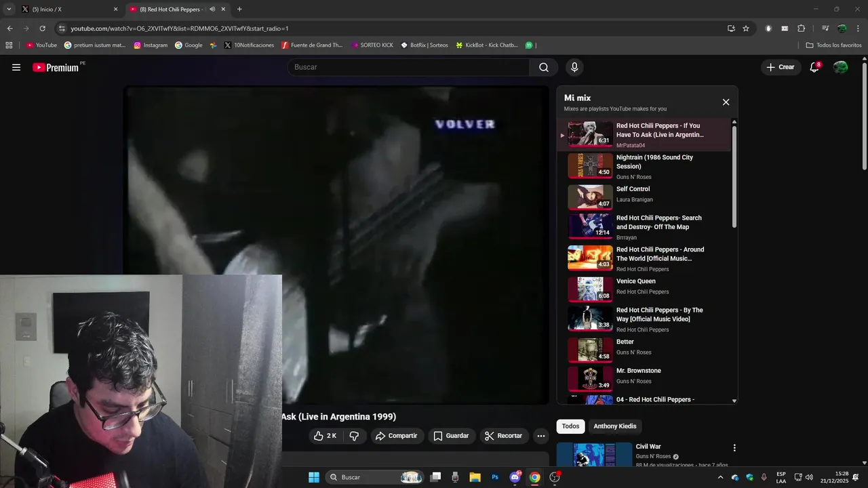The width and height of the screenshot is (868, 488).
Task: Open the Windows Start menu
Action: [314, 477]
